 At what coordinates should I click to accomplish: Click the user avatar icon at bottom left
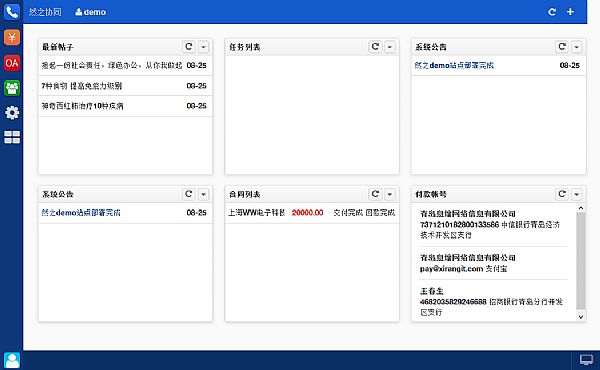(x=12, y=360)
